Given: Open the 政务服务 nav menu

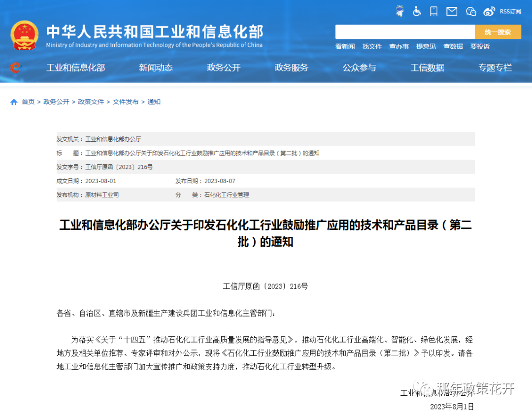Looking at the screenshot, I should pyautogui.click(x=292, y=67).
